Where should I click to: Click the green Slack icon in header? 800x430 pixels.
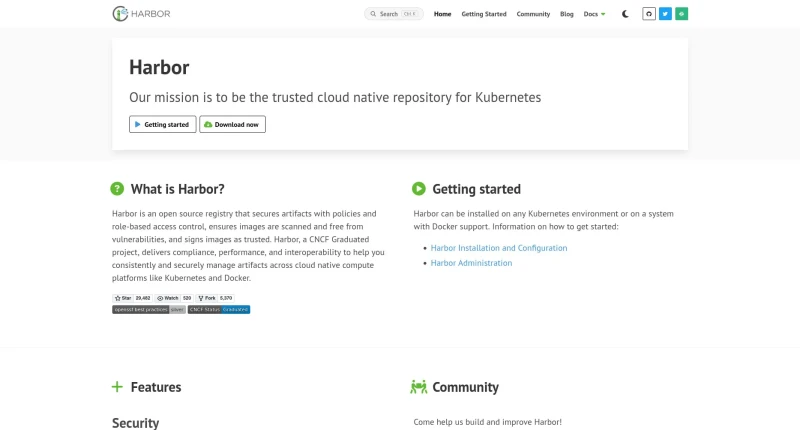(681, 14)
